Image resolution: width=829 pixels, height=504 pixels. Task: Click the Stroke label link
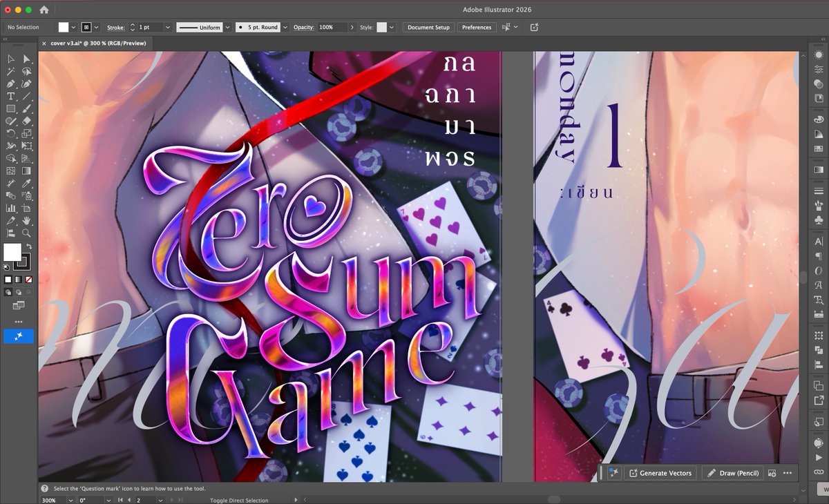pyautogui.click(x=115, y=28)
